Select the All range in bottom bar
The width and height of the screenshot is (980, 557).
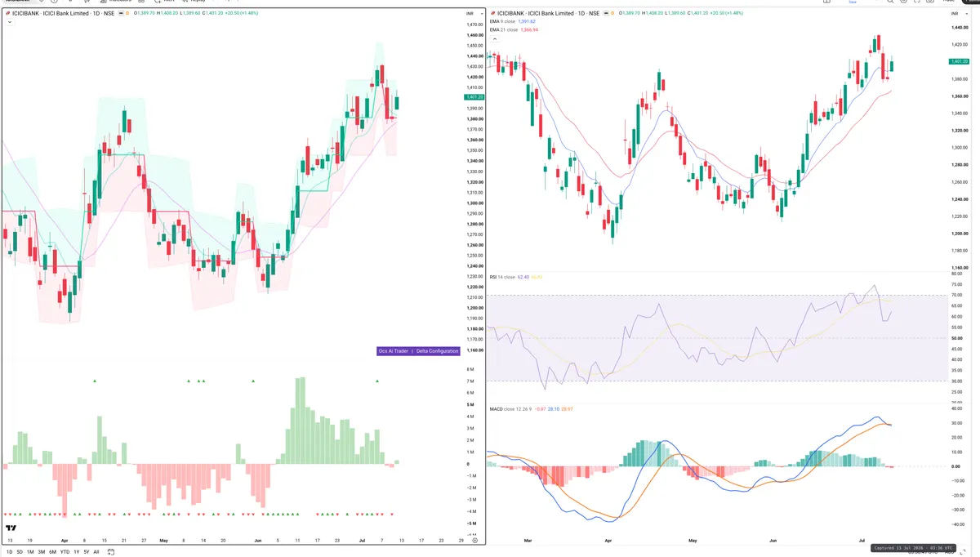[x=96, y=552]
